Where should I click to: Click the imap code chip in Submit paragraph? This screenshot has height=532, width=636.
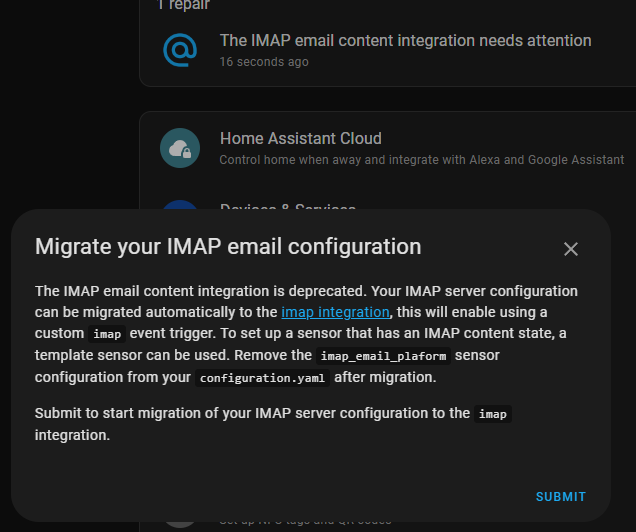[x=493, y=414]
